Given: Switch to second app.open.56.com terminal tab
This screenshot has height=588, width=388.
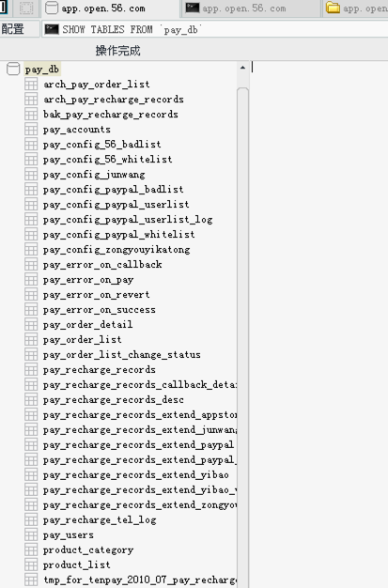Looking at the screenshot, I should point(250,8).
